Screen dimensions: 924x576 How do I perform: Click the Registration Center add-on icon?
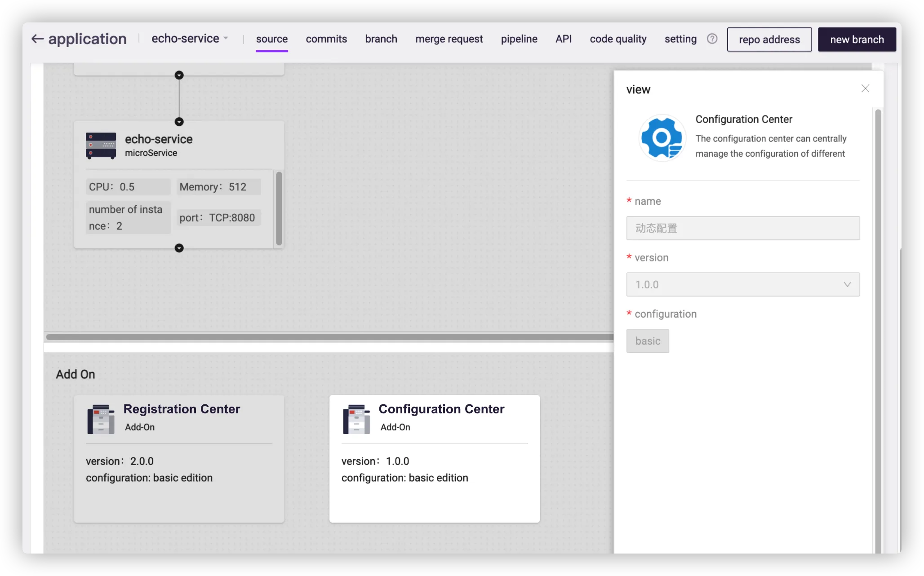[x=101, y=419]
